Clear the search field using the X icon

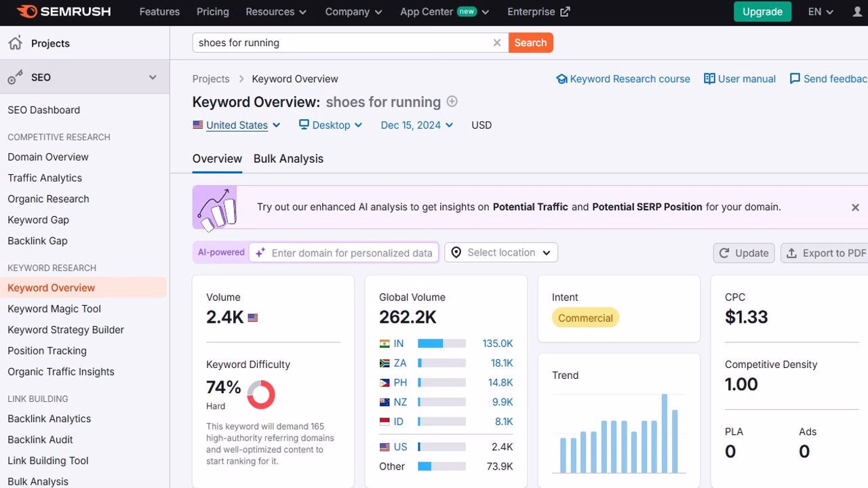tap(496, 42)
